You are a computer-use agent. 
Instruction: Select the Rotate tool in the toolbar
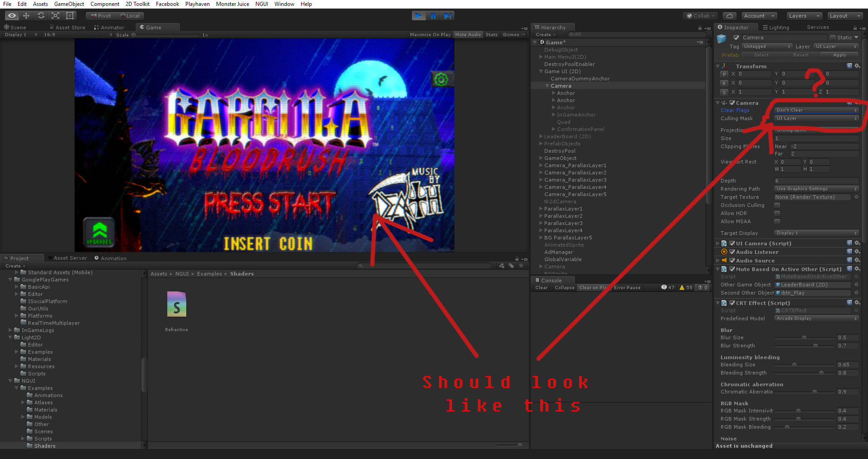(41, 15)
